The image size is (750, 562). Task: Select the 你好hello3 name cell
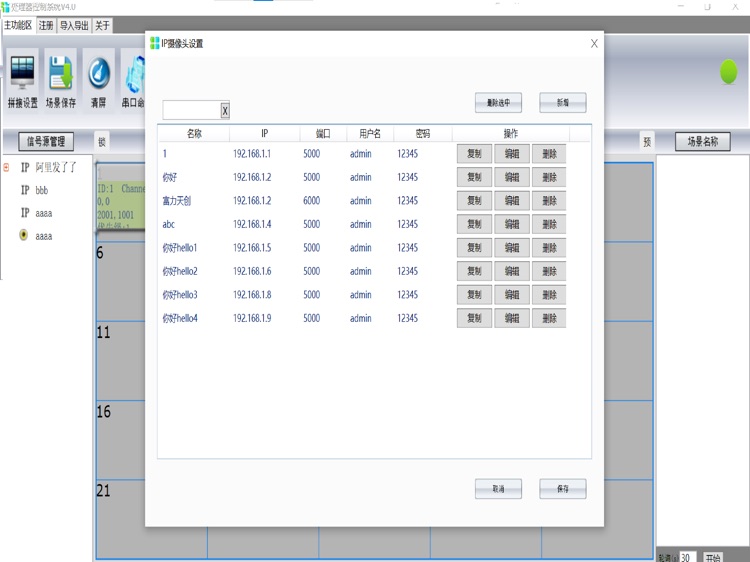point(180,294)
